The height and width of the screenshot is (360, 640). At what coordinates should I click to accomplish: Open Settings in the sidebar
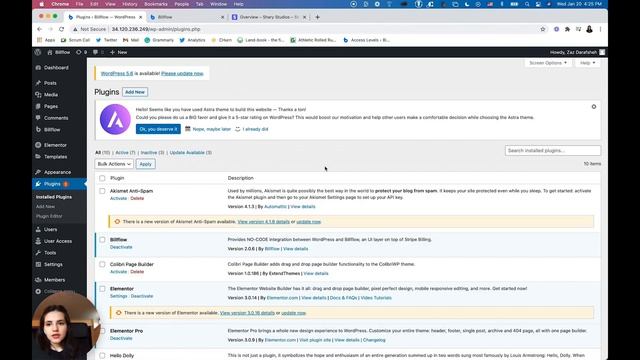click(53, 264)
